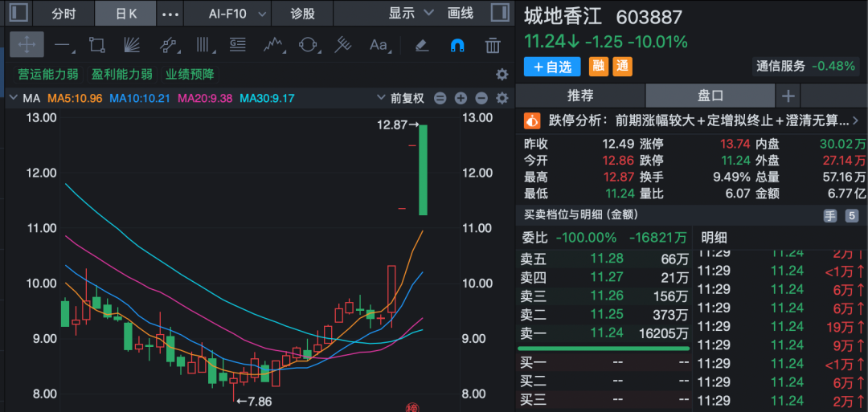Click the orange icon beside 跌停分析
Viewport: 868px width, 412px height.
532,120
